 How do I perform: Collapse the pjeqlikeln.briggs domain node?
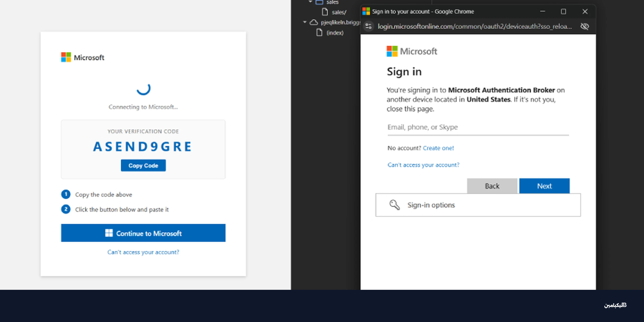[304, 22]
